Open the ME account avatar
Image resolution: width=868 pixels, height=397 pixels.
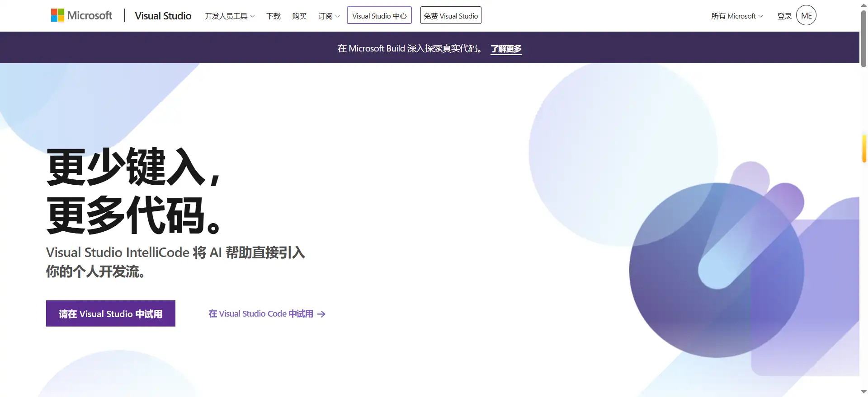(x=806, y=15)
